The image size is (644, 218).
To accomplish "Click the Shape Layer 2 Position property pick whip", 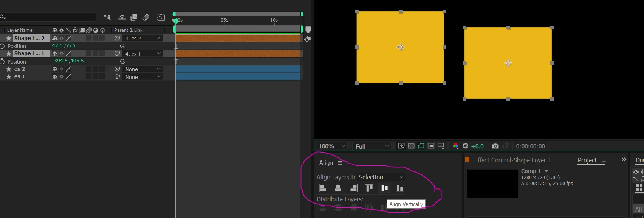I will tap(123, 46).
